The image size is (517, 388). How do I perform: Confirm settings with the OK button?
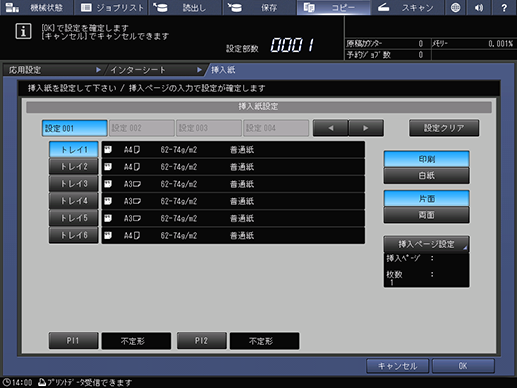click(463, 366)
